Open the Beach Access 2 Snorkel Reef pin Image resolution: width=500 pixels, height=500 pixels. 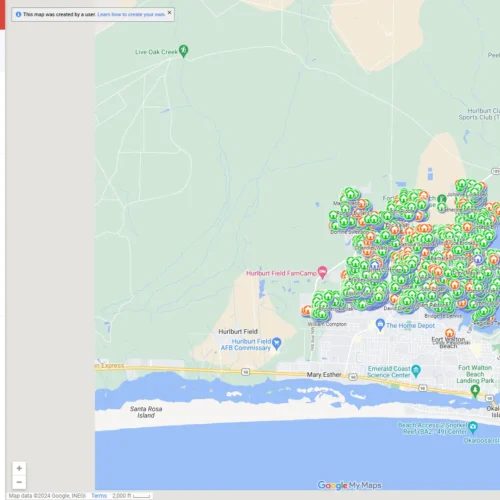point(473,427)
